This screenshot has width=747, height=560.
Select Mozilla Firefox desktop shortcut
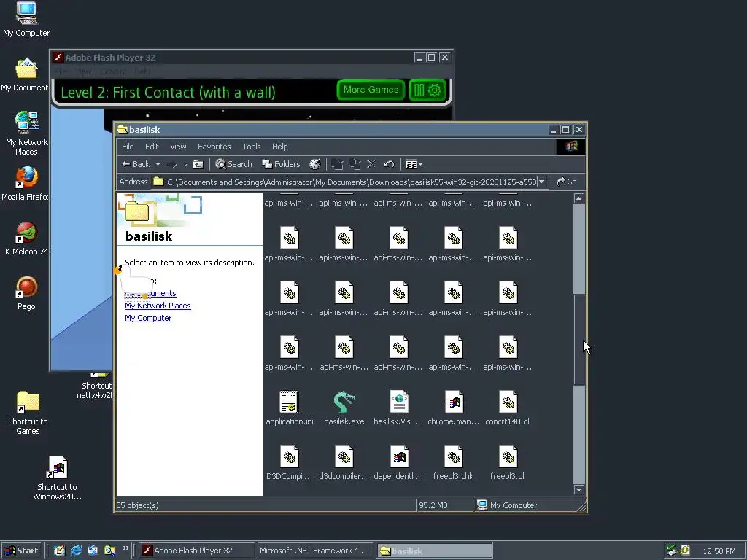26,184
